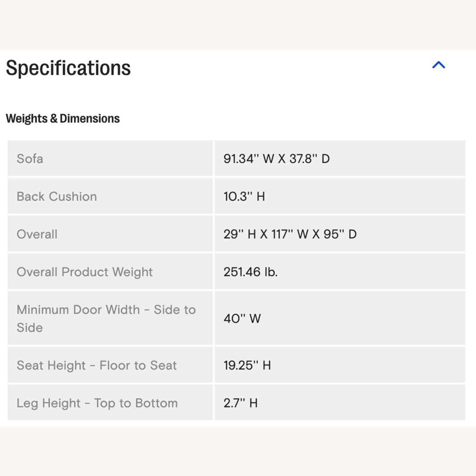476x476 pixels.
Task: Click the Specifications heading
Action: [x=68, y=68]
